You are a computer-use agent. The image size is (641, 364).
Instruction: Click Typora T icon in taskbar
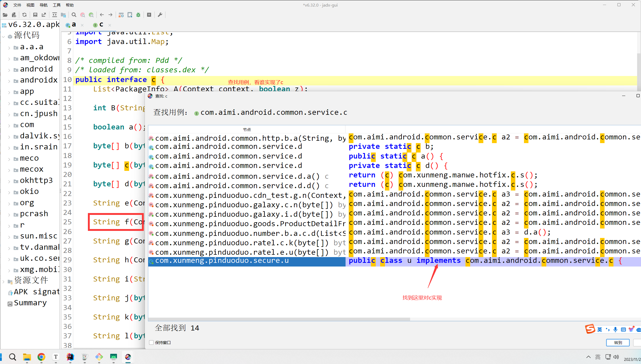[x=56, y=357]
